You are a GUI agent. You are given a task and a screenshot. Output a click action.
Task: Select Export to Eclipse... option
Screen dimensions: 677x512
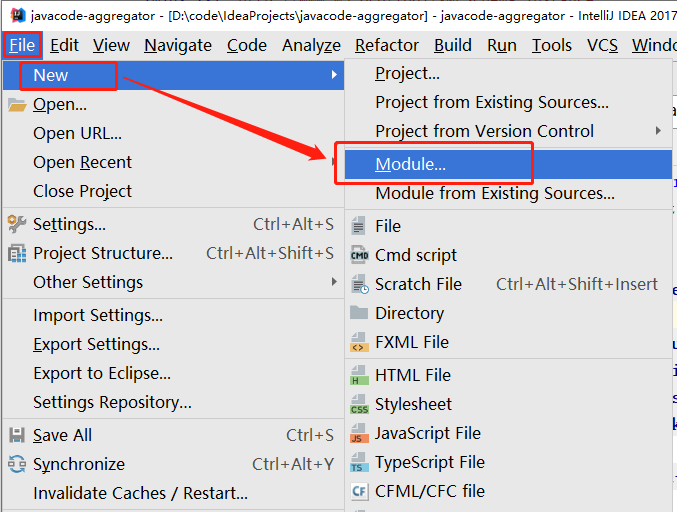[101, 373]
